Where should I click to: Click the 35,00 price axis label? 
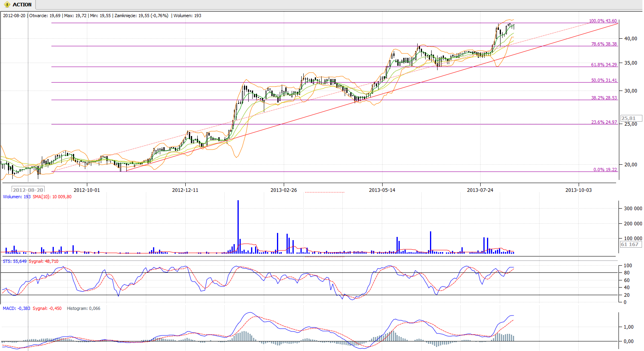click(631, 63)
